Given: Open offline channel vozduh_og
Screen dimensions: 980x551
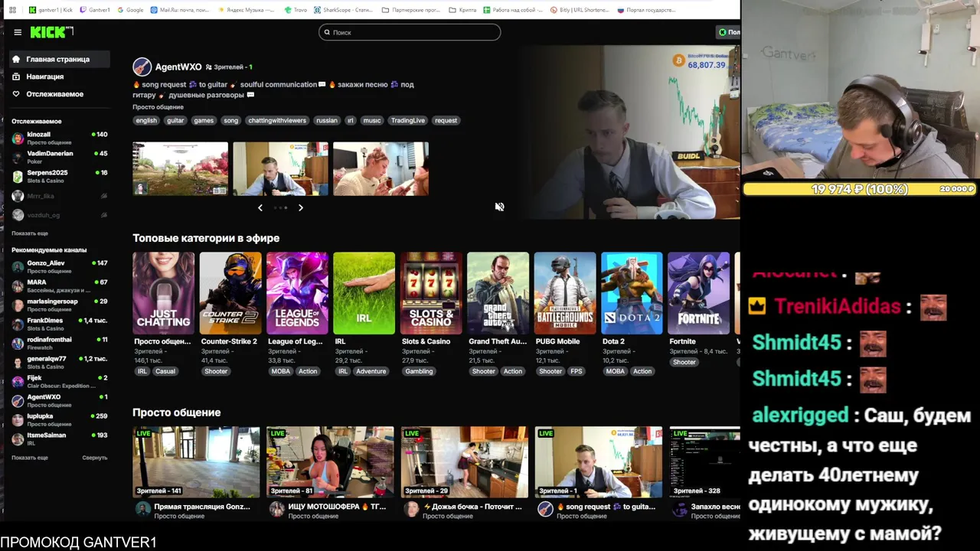Looking at the screenshot, I should 59,215.
